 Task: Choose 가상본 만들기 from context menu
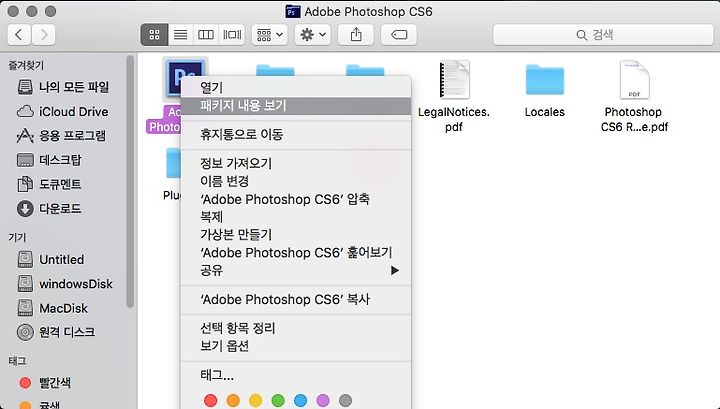(x=296, y=235)
